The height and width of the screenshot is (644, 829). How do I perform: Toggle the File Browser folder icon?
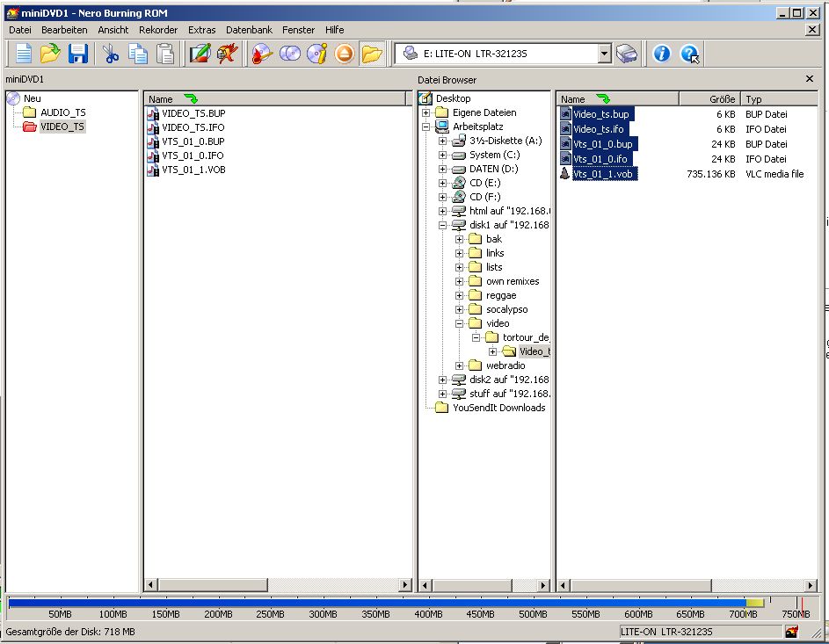point(372,54)
